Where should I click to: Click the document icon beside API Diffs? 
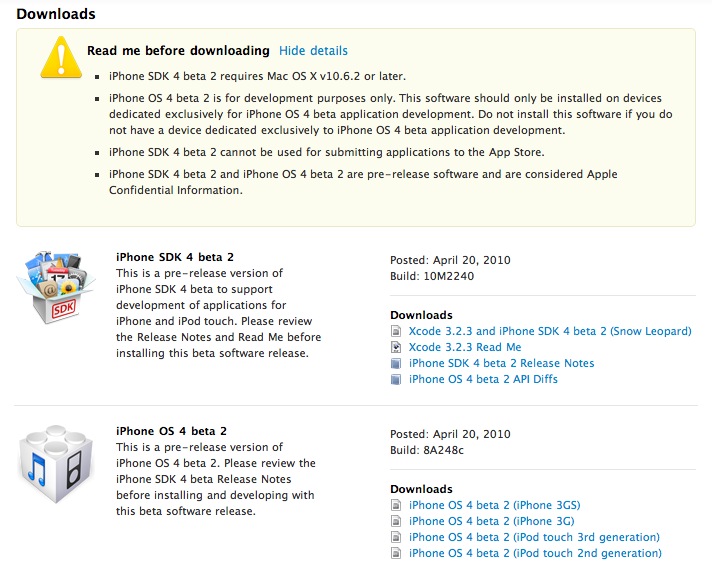397,379
